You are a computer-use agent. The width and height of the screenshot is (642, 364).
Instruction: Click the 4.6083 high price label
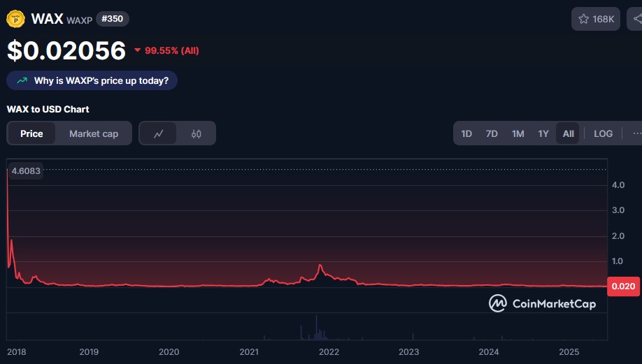tap(26, 171)
